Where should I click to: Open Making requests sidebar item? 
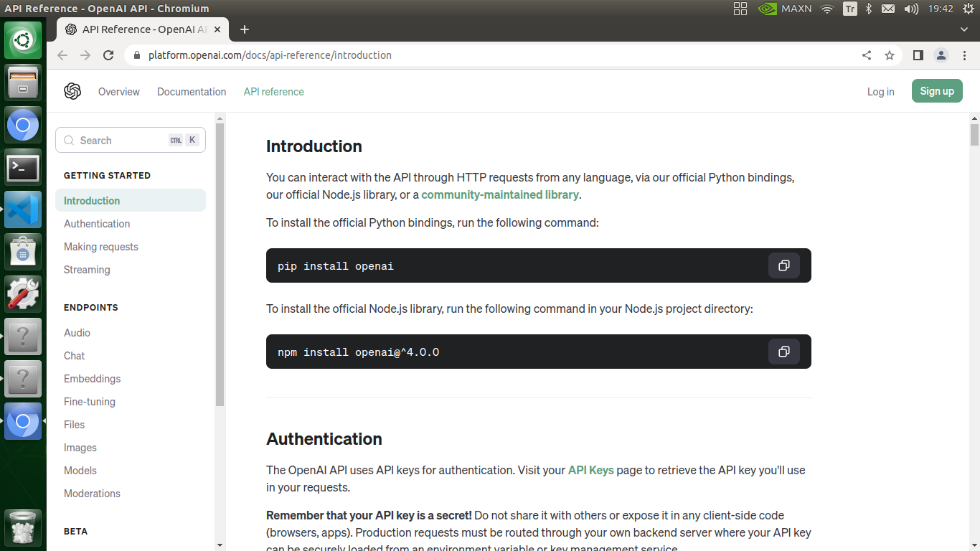101,247
